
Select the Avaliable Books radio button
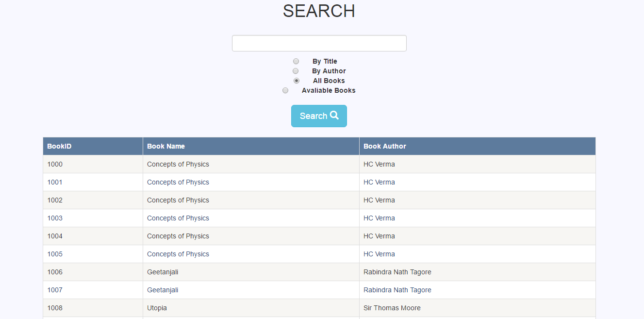(x=285, y=90)
